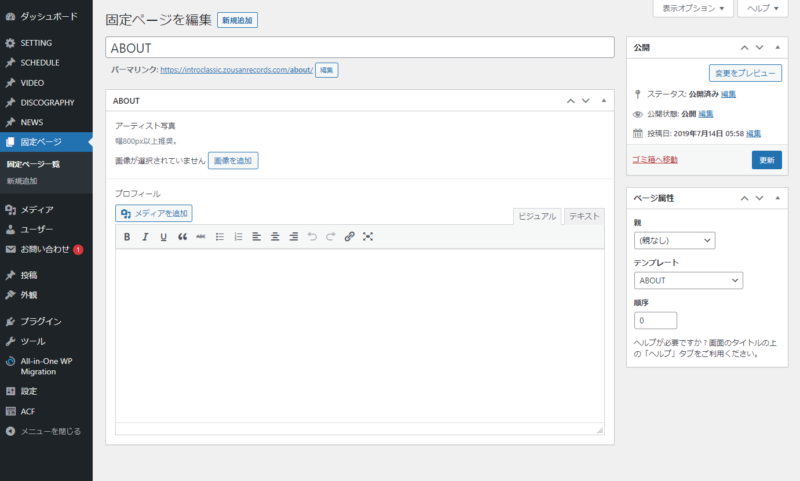The height and width of the screenshot is (481, 800).
Task: Insert a link with the chain icon
Action: click(x=349, y=237)
